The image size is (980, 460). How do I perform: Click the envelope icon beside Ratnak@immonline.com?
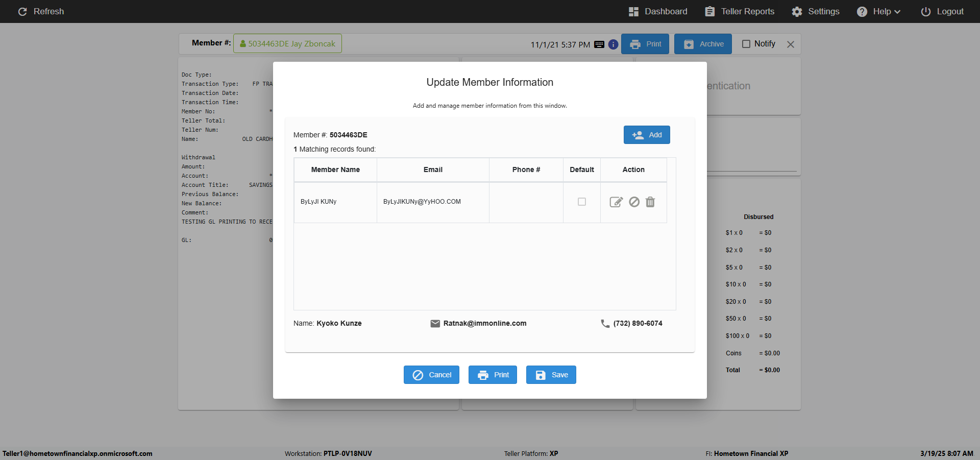click(x=435, y=324)
